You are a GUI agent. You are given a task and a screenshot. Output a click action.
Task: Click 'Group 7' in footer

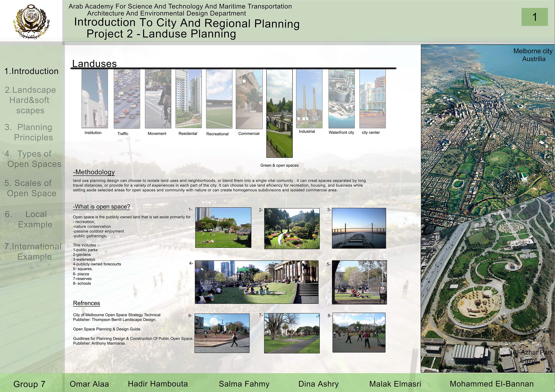coord(29,384)
